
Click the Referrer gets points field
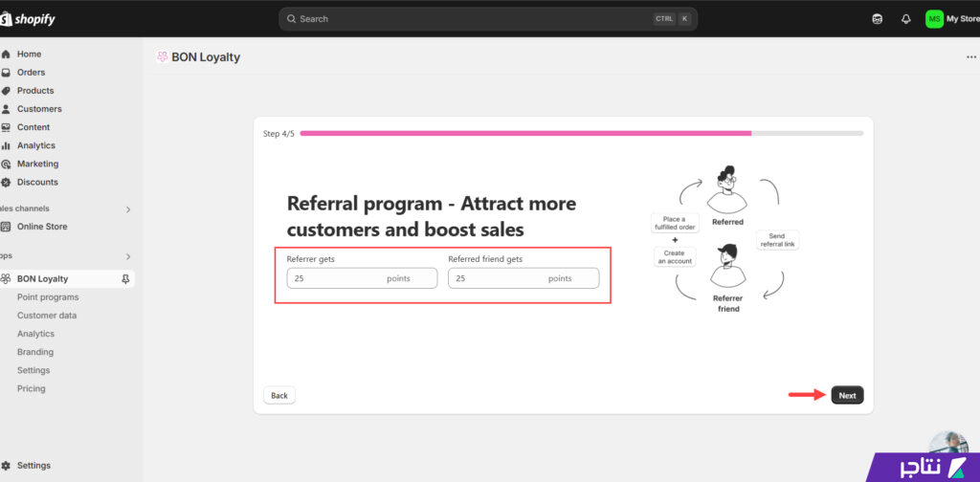pos(362,278)
